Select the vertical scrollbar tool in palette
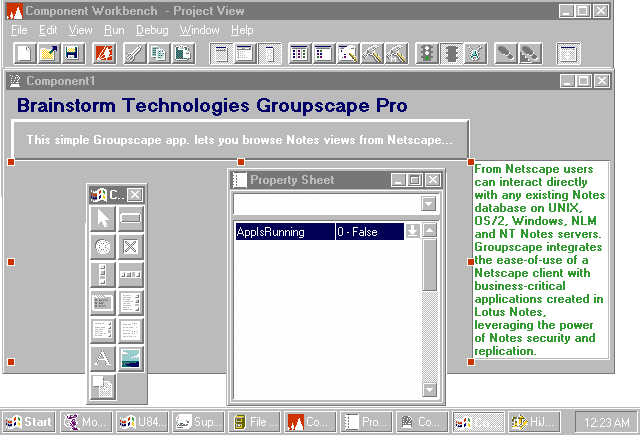This screenshot has width=640, height=435. (x=102, y=274)
